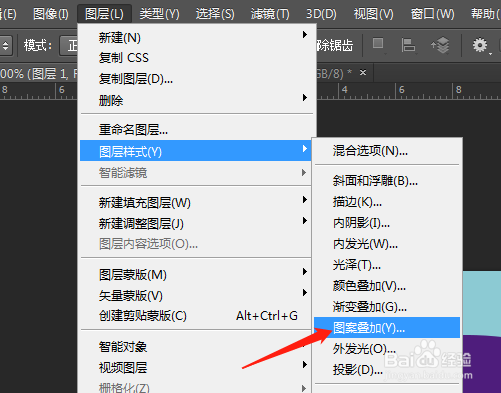This screenshot has height=393, width=501.
Task: Open the 3D(D) menu
Action: (x=321, y=14)
